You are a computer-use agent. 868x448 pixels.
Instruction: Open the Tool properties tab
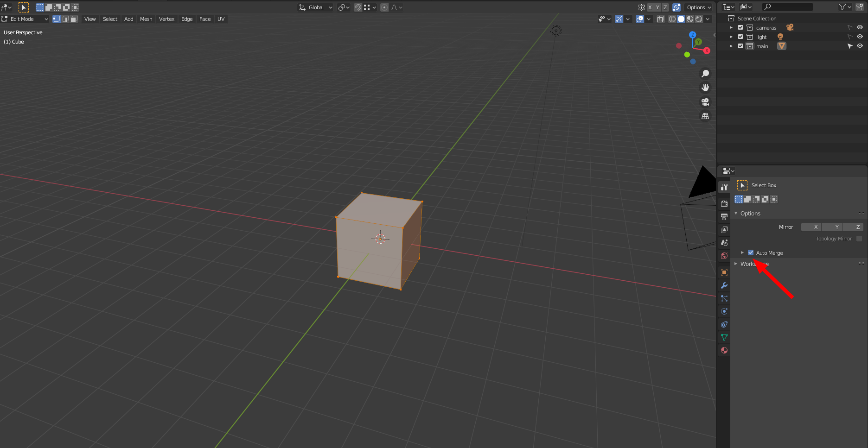coord(724,187)
